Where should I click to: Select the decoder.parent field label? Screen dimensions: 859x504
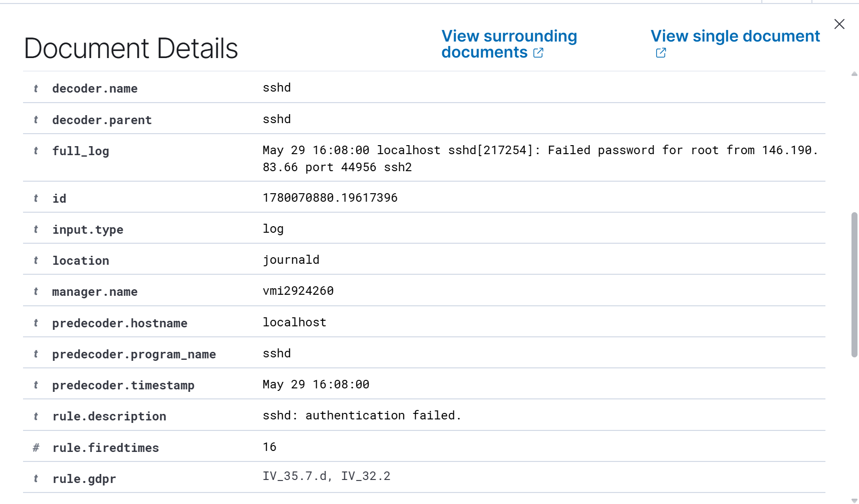pyautogui.click(x=102, y=120)
